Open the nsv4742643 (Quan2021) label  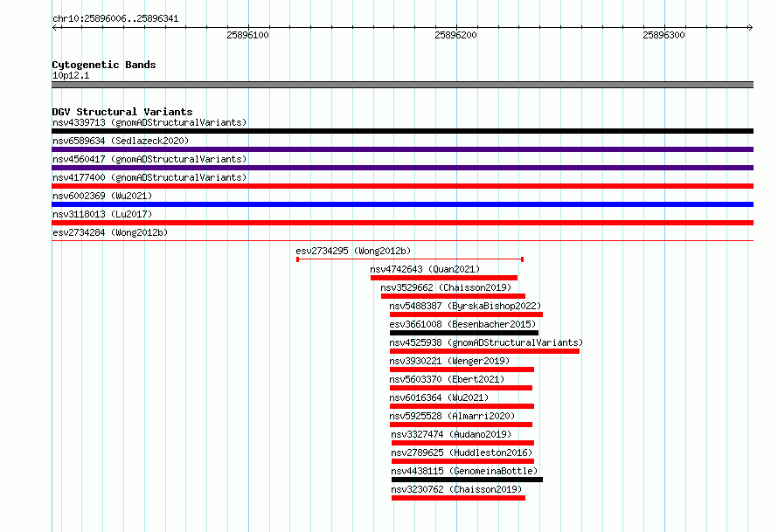click(x=425, y=269)
